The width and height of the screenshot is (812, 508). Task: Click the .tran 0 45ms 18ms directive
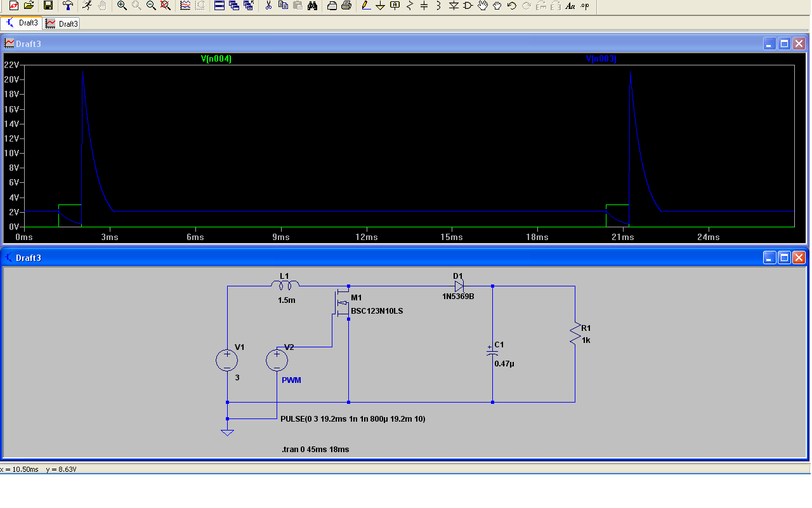coord(315,450)
